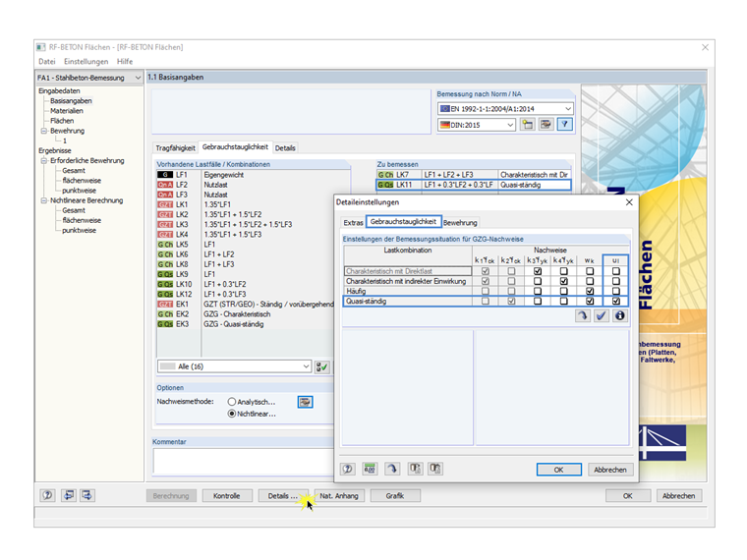The width and height of the screenshot is (747, 560).
Task: Toggle ul checkbox in Häufig row
Action: pyautogui.click(x=616, y=291)
